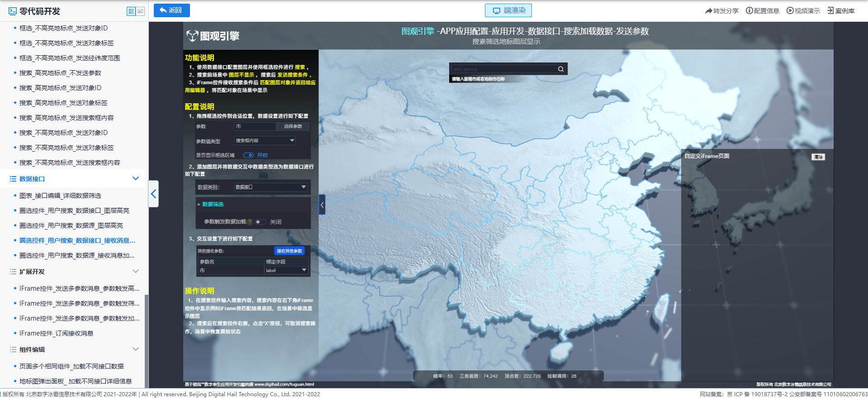
Task: Open iFrame控件_订阅接收消息 item
Action: (57, 333)
